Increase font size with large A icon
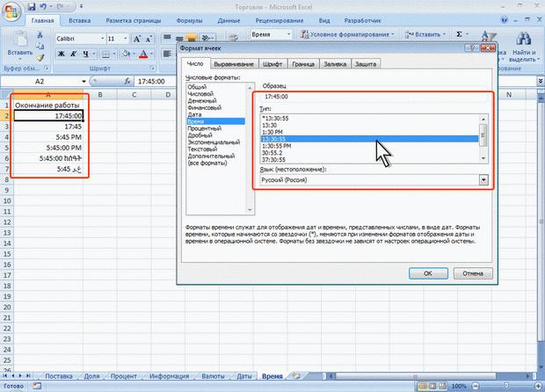 click(x=137, y=39)
